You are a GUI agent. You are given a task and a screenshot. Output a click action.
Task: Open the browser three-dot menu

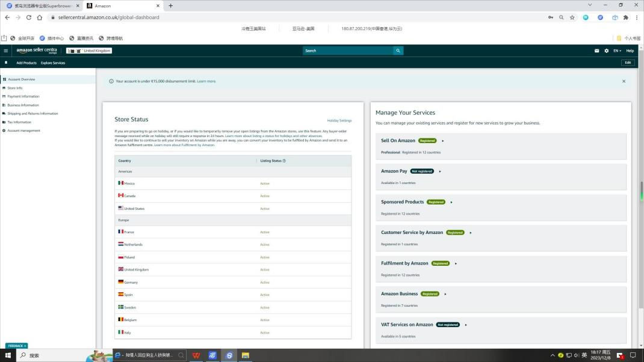(637, 17)
